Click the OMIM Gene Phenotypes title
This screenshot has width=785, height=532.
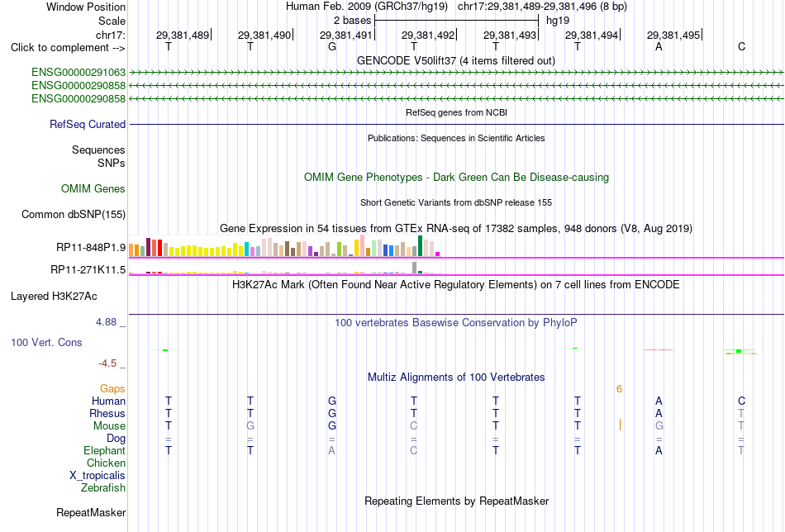click(x=457, y=177)
